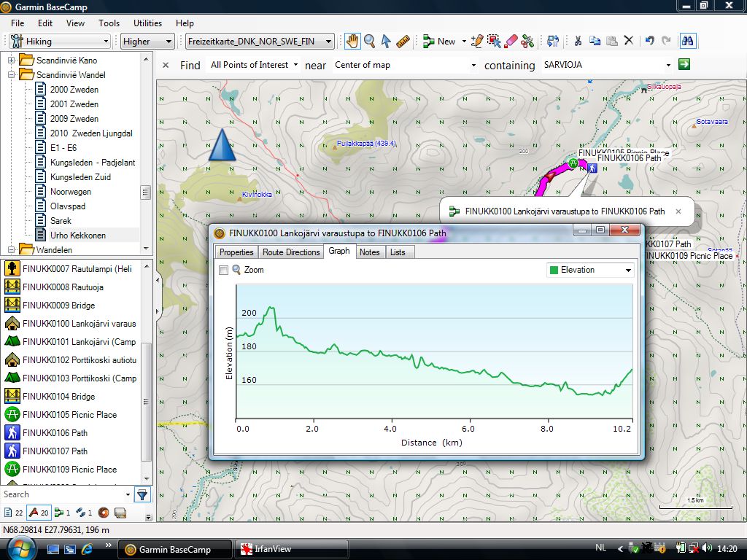
Task: Click the Cut scissors icon
Action: click(x=577, y=42)
